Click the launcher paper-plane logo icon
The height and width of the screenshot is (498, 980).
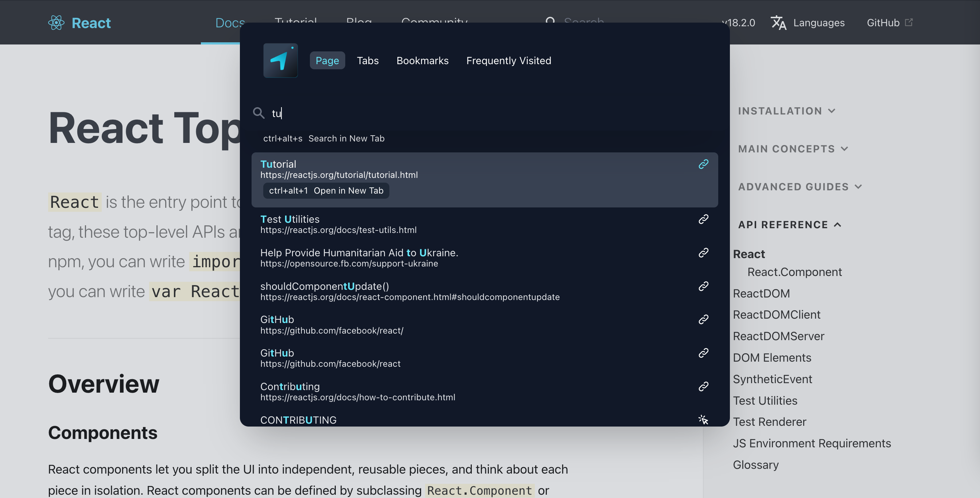click(280, 61)
